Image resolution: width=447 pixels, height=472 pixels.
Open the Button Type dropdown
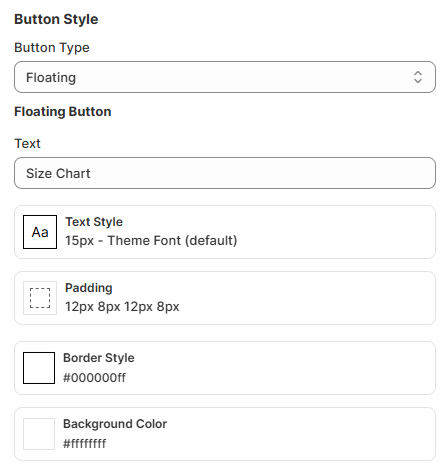click(225, 77)
